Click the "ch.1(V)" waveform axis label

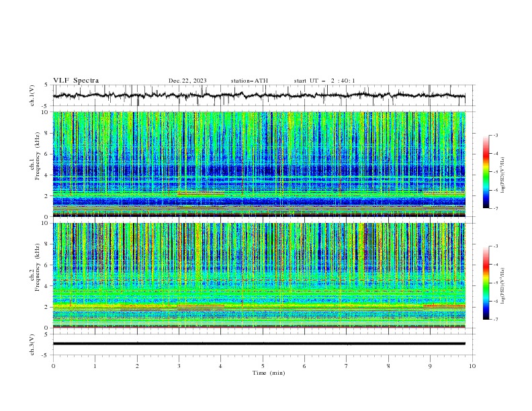[32, 95]
